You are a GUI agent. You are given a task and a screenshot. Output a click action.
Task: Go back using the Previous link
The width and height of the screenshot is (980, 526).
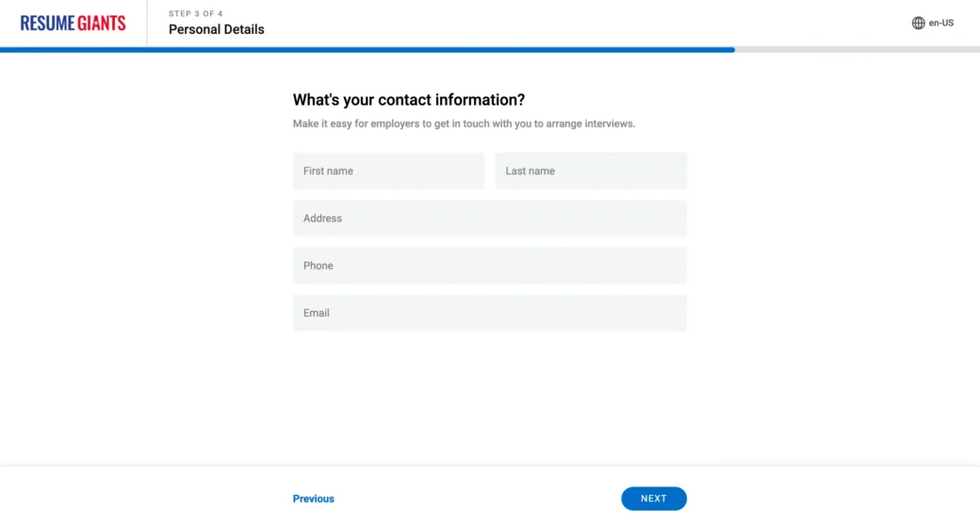313,499
